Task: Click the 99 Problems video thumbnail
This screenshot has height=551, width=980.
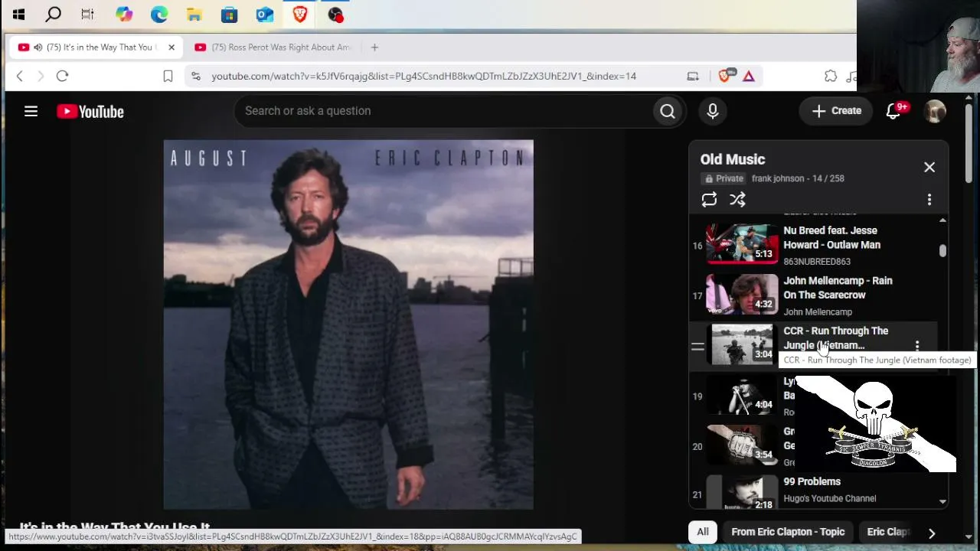Action: pos(742,494)
